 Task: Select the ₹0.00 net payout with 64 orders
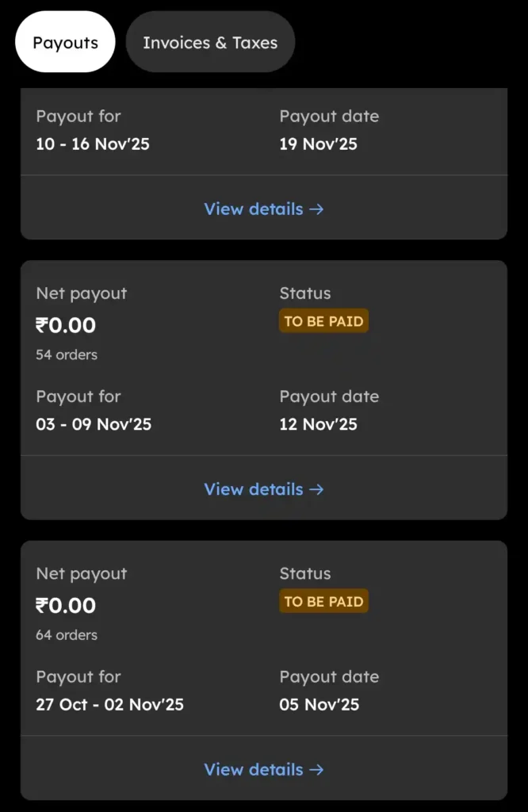pyautogui.click(x=66, y=606)
